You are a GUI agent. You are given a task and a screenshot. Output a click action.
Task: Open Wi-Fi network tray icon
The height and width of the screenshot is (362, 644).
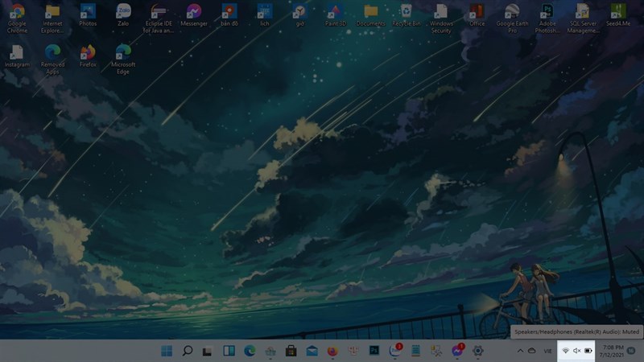click(x=566, y=351)
